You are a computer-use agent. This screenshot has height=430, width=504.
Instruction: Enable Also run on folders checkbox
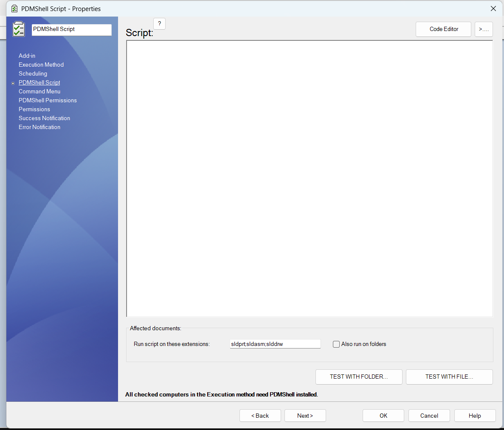click(x=336, y=344)
